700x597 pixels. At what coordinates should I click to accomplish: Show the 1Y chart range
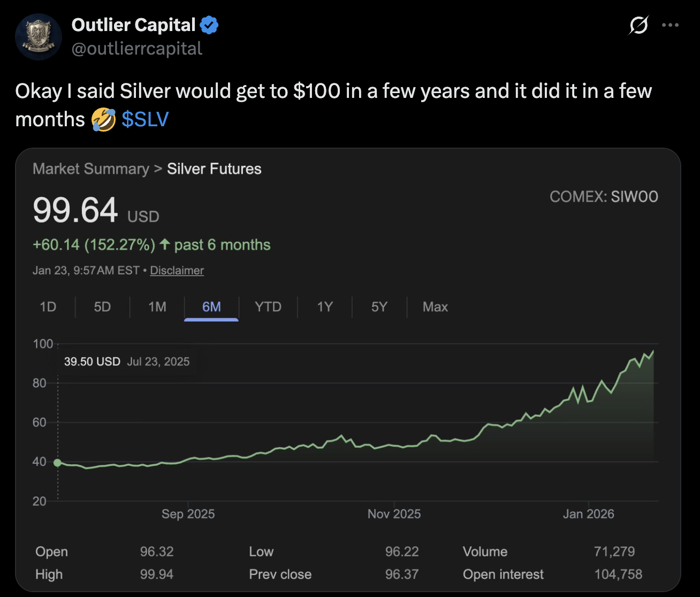pos(325,307)
